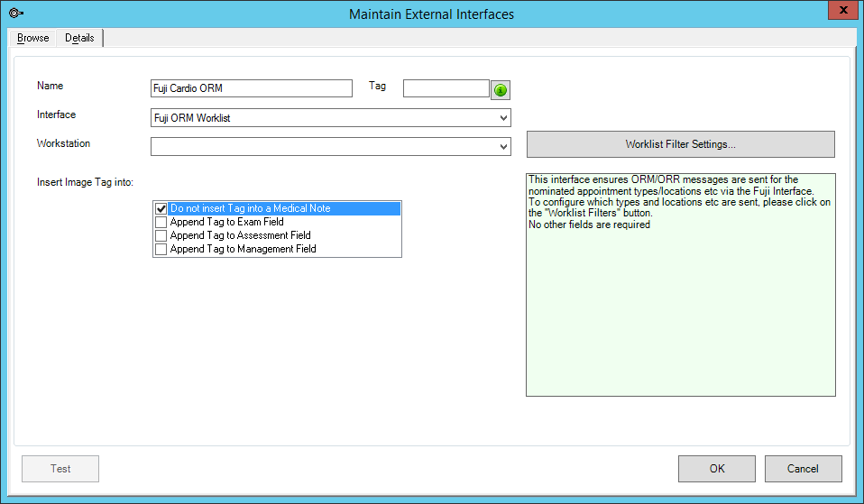Click the Name label
Screen dimensions: 864x504
51,86
